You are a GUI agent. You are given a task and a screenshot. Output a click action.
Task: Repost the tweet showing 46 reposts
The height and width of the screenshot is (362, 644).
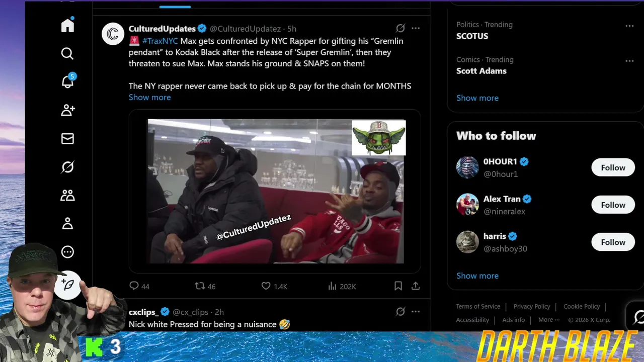pos(205,286)
